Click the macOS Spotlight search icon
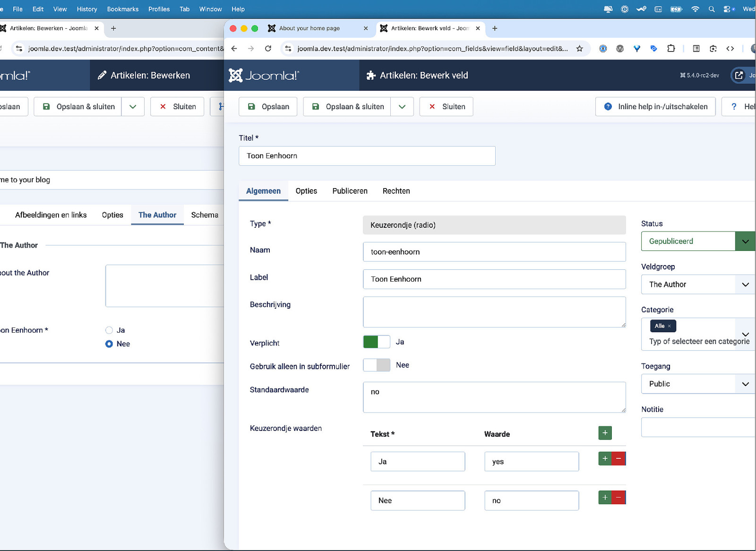The width and height of the screenshot is (756, 551). click(711, 9)
